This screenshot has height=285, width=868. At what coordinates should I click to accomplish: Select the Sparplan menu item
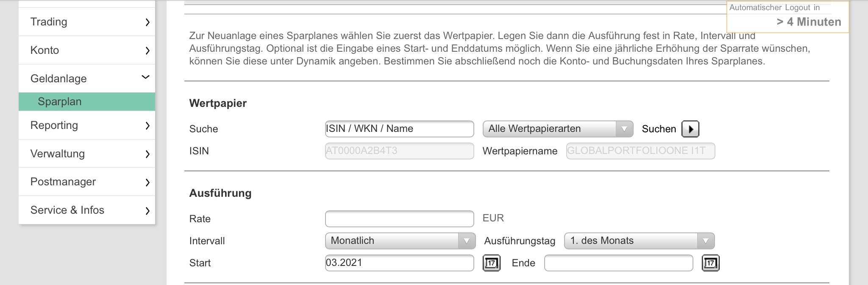tap(87, 102)
